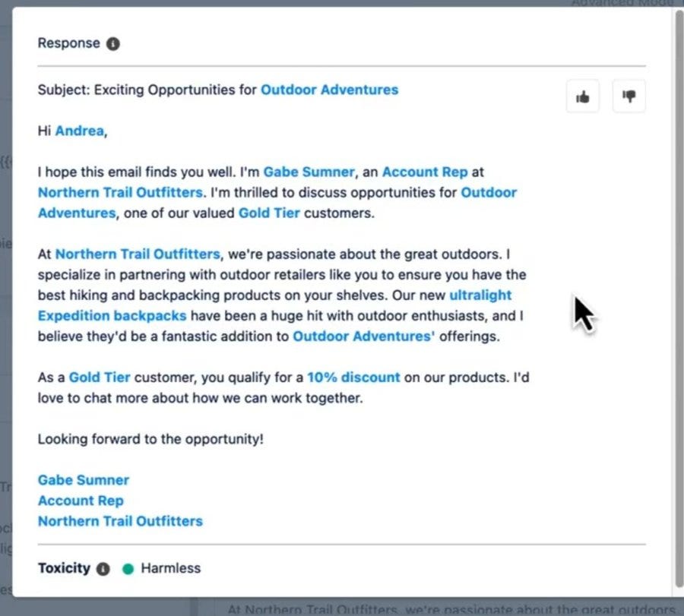Click 'Gabe Sumner' in the first paragraph
Screen dimensions: 684x616
[x=309, y=172]
